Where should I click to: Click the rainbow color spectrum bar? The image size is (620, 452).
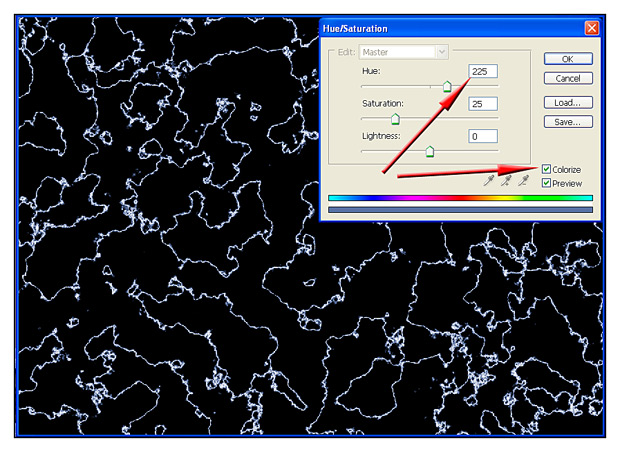click(460, 198)
